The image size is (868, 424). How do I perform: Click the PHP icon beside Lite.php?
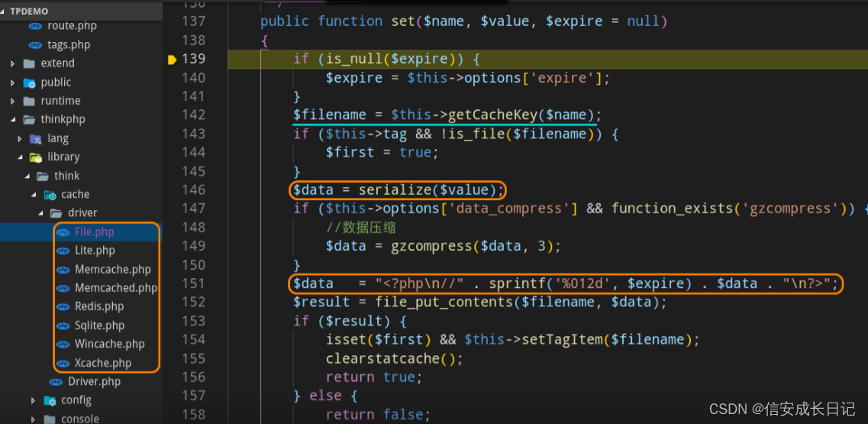[63, 251]
